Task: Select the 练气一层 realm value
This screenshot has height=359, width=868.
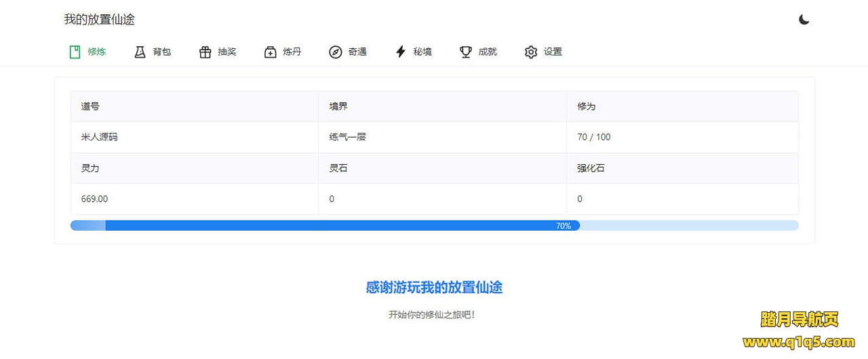Action: [347, 137]
